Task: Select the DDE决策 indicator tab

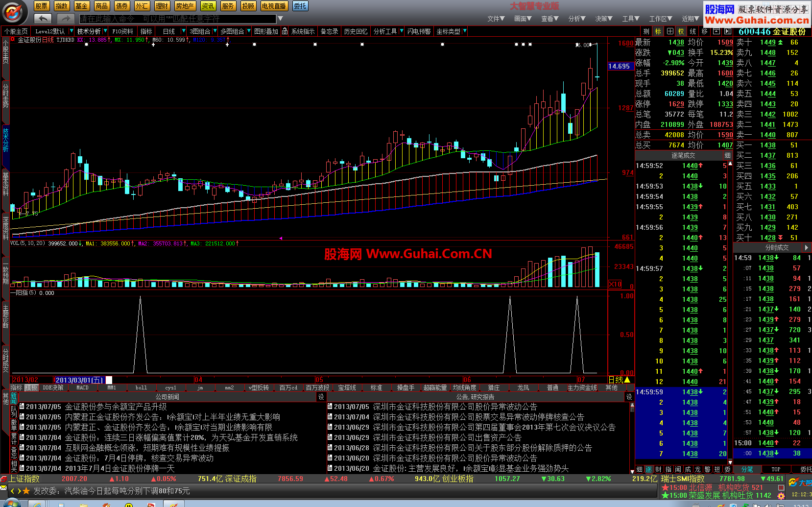Action: point(53,387)
